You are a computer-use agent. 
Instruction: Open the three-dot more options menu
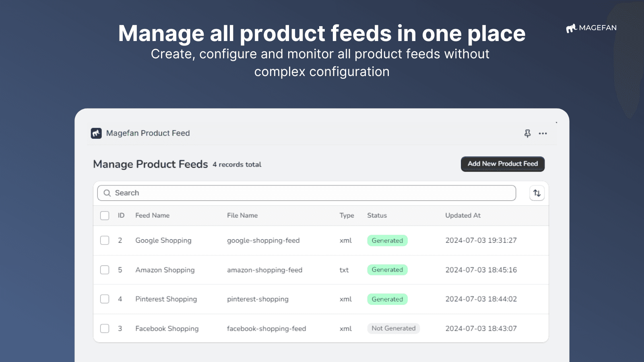543,134
